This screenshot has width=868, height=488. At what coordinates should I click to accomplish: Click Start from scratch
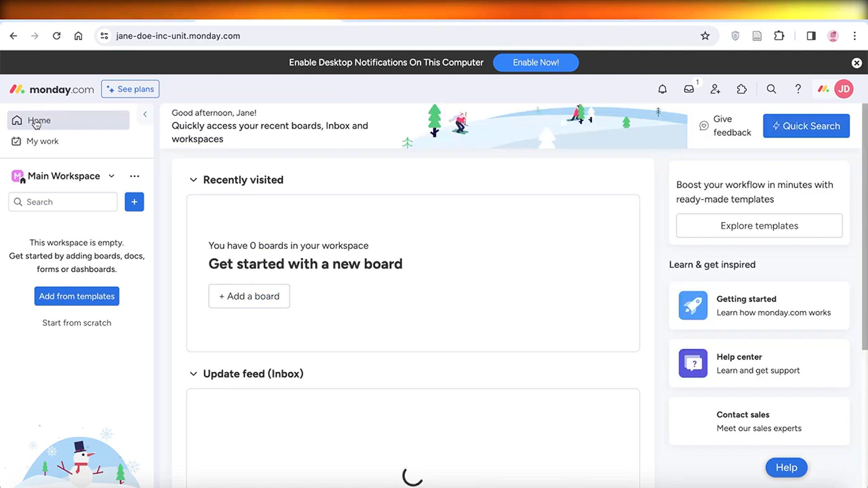click(x=77, y=323)
